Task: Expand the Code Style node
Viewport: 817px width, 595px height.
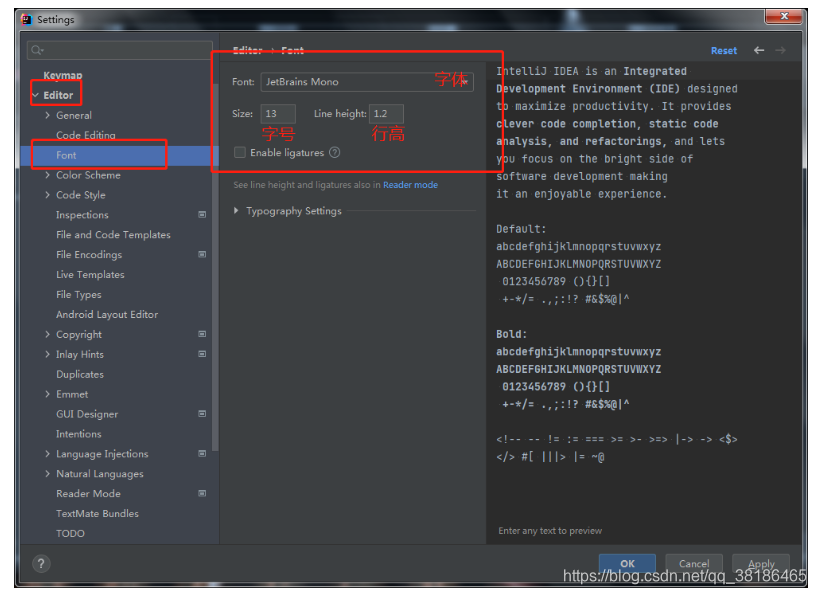Action: pos(47,195)
